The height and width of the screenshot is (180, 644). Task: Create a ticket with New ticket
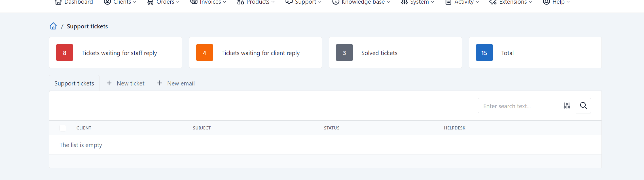126,83
